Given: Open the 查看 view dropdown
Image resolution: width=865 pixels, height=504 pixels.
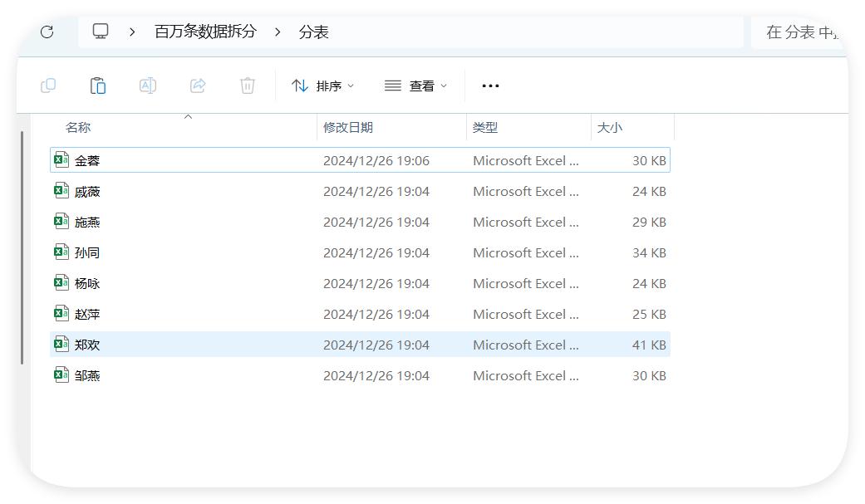Looking at the screenshot, I should (416, 86).
